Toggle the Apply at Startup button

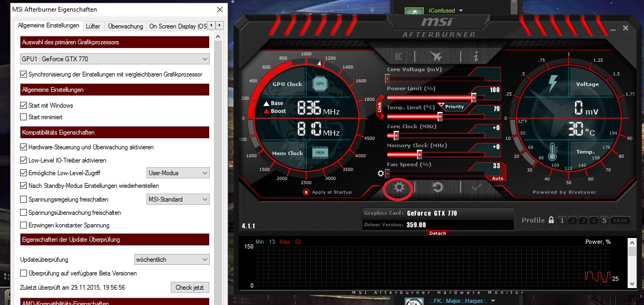(306, 192)
